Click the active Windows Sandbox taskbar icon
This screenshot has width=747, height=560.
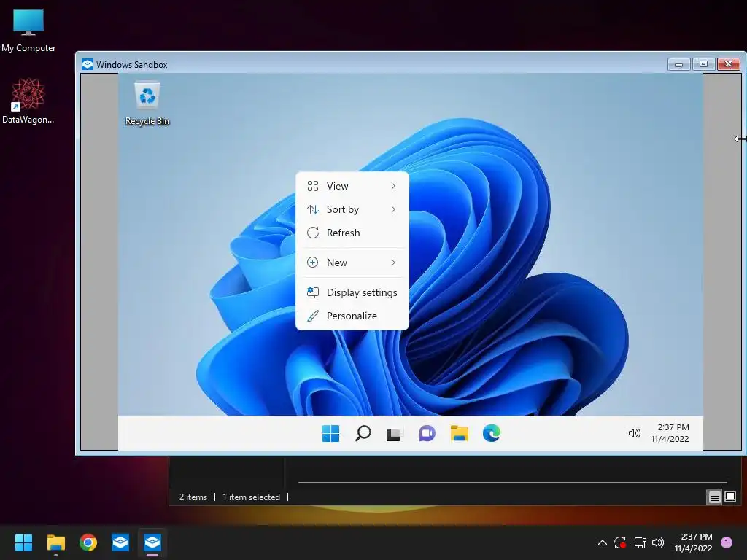tap(152, 542)
